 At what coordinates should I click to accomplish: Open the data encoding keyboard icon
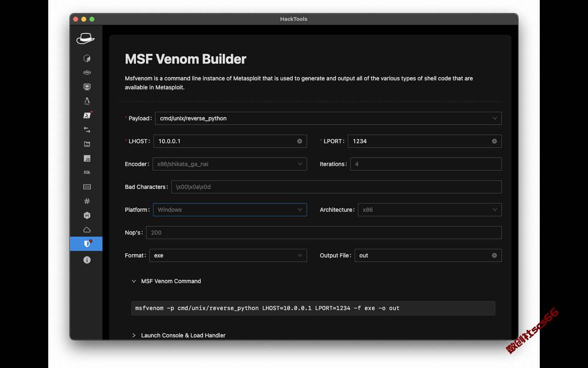coord(87,187)
